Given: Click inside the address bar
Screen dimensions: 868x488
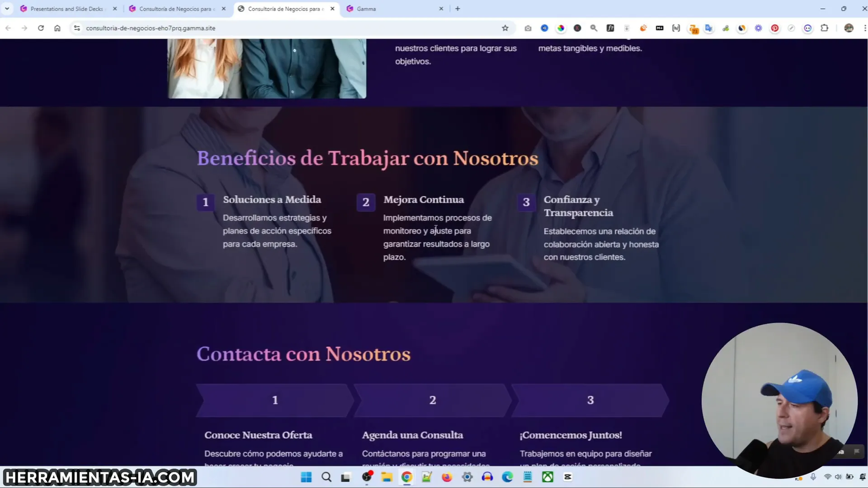Looking at the screenshot, I should (x=217, y=28).
